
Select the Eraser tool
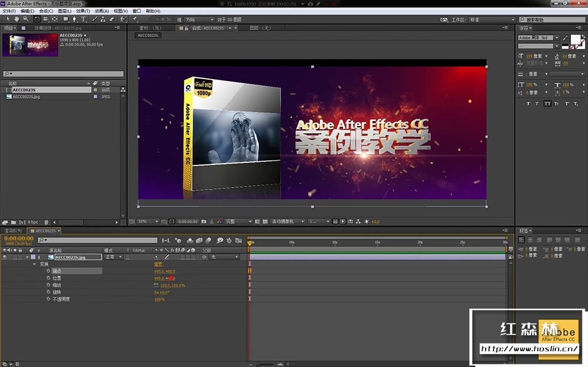tap(112, 19)
